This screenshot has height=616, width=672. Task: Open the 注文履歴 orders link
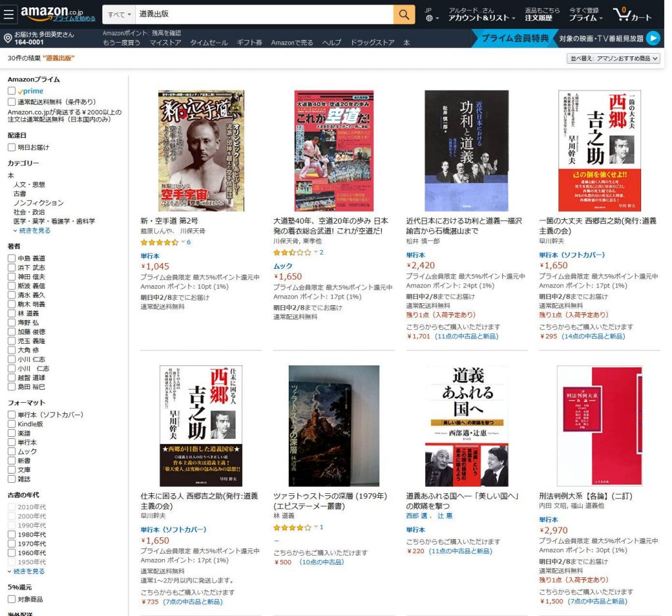542,14
